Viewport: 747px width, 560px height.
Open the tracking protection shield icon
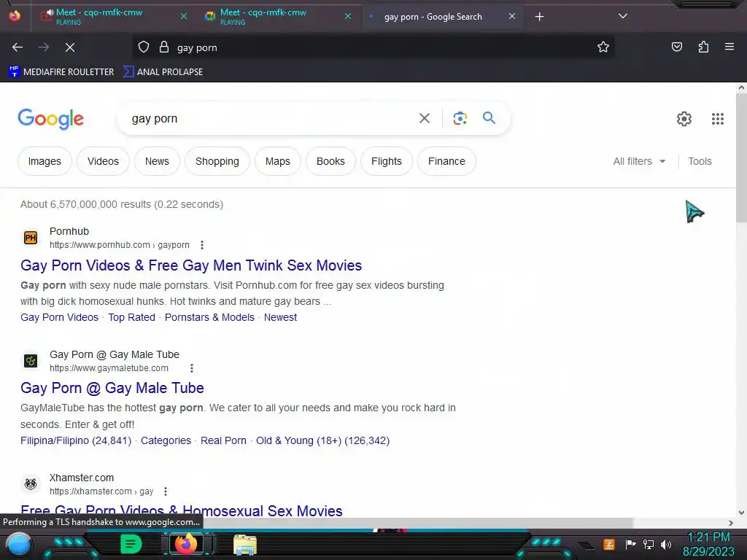(x=144, y=47)
